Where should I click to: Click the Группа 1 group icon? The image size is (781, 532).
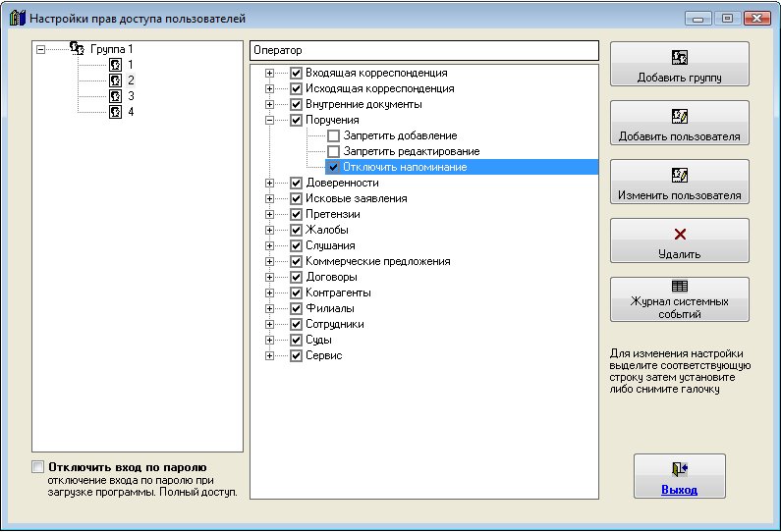point(77,48)
